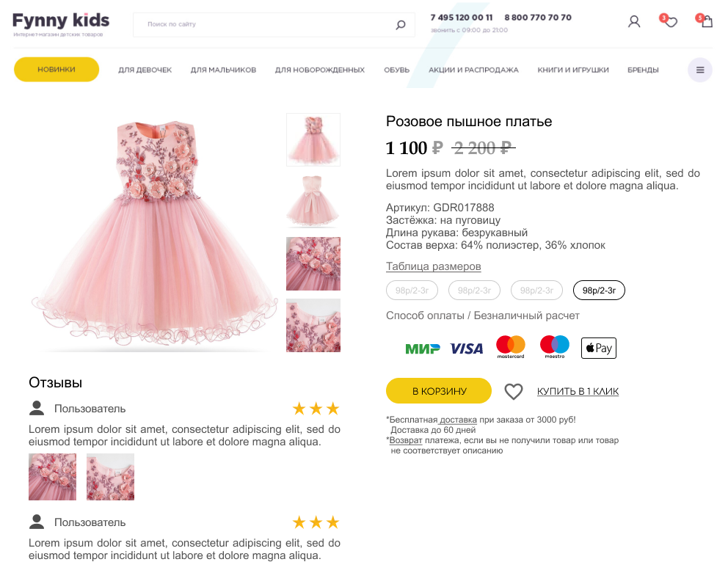Add dress to favorites heart icon
Screen dimensions: 728x573
[514, 392]
